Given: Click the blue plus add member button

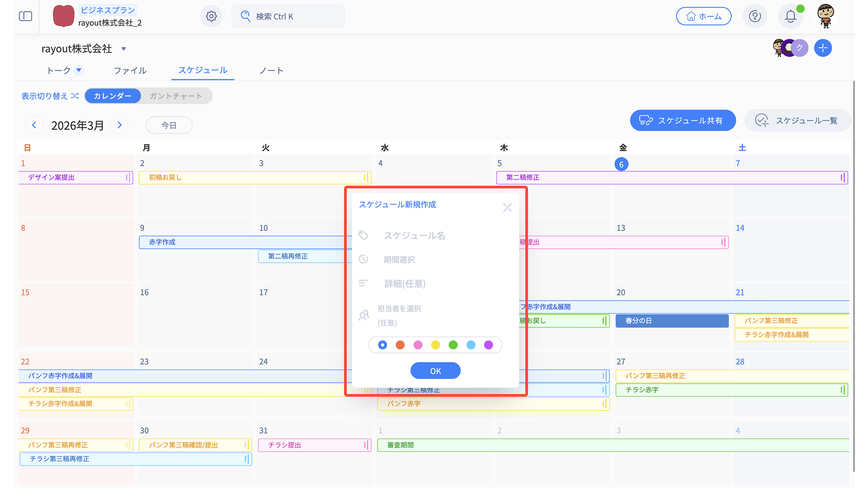Looking at the screenshot, I should (x=823, y=48).
